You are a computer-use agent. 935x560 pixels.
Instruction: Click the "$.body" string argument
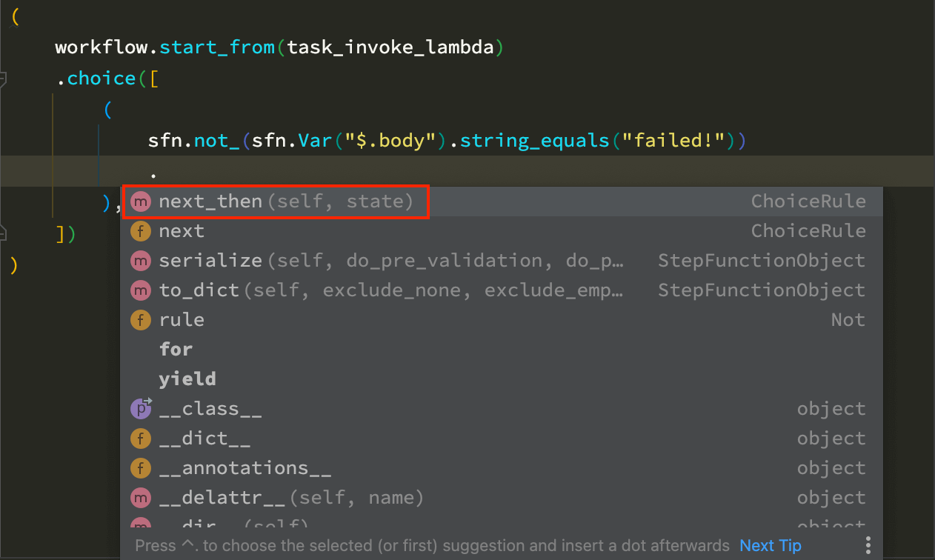pyautogui.click(x=393, y=139)
